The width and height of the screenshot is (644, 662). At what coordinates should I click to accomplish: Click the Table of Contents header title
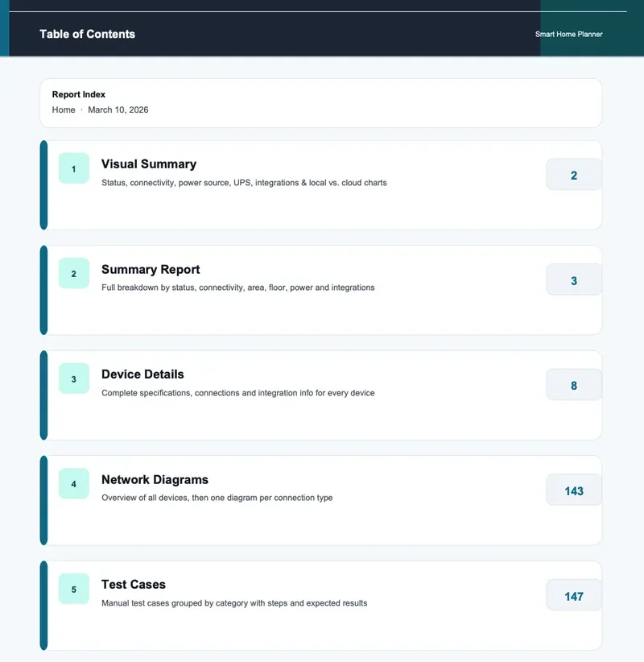87,34
